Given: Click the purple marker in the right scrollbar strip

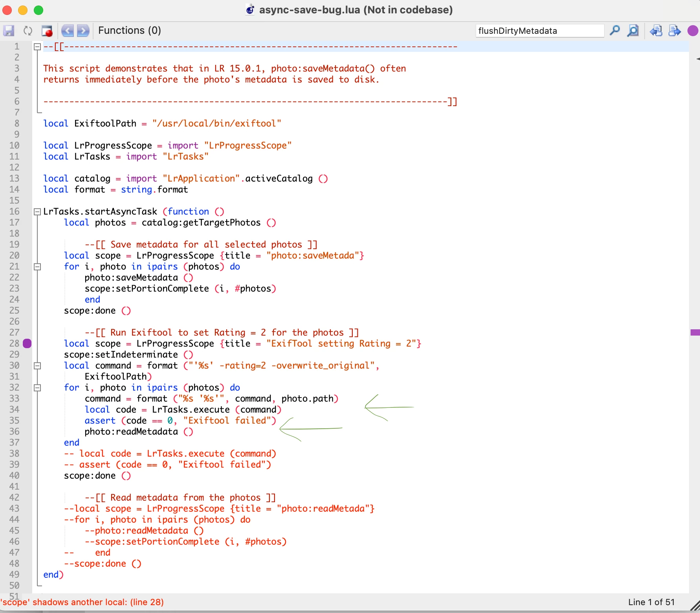Looking at the screenshot, I should [x=695, y=332].
